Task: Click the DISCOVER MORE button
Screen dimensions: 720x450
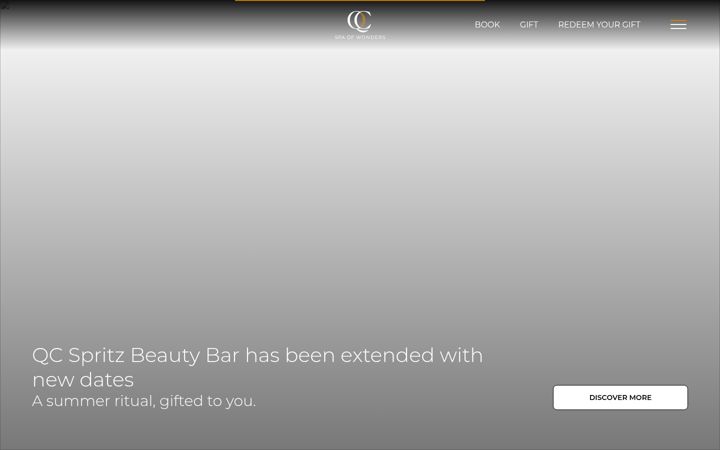Action: 620,397
